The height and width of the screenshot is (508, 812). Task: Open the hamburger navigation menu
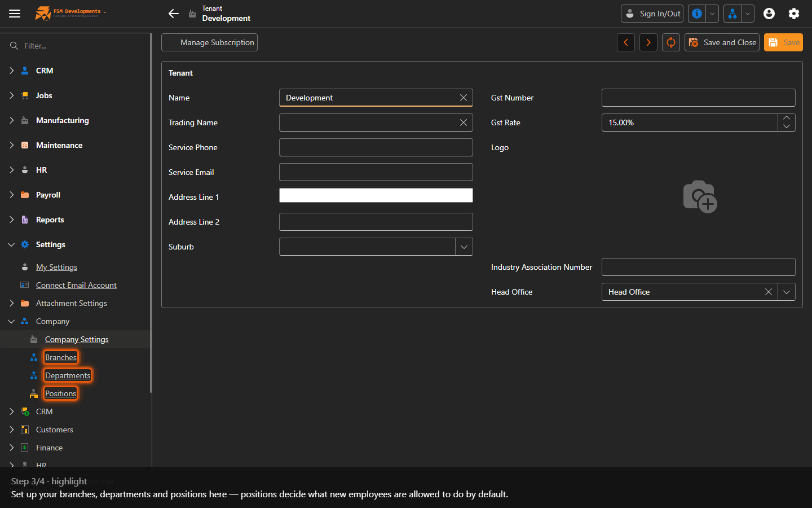(x=15, y=14)
